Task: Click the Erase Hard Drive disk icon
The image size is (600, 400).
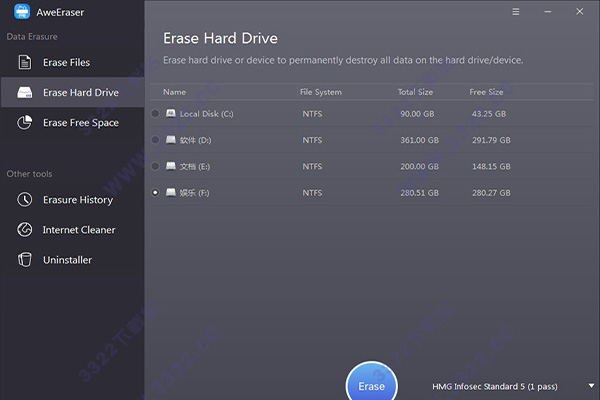Action: [25, 92]
